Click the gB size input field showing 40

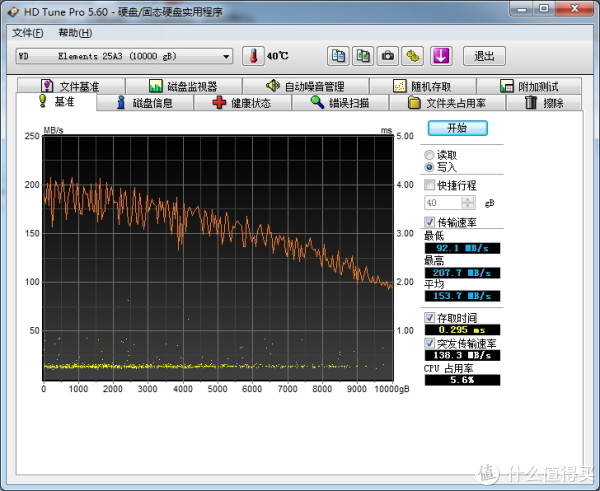(x=443, y=203)
